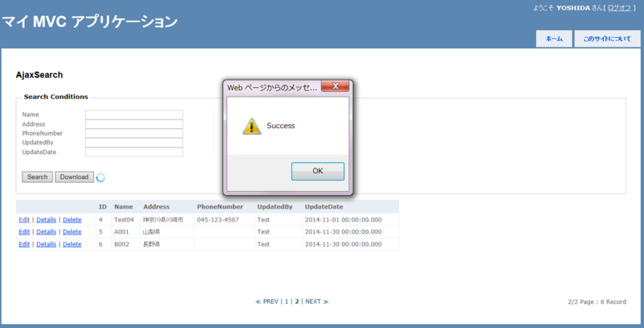Click the Download button
The height and width of the screenshot is (328, 644).
click(x=74, y=177)
